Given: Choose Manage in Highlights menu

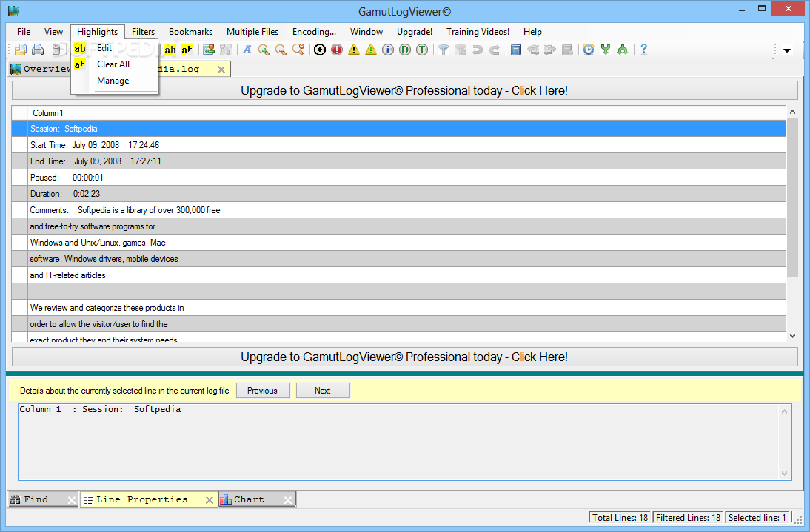Looking at the screenshot, I should tap(114, 81).
